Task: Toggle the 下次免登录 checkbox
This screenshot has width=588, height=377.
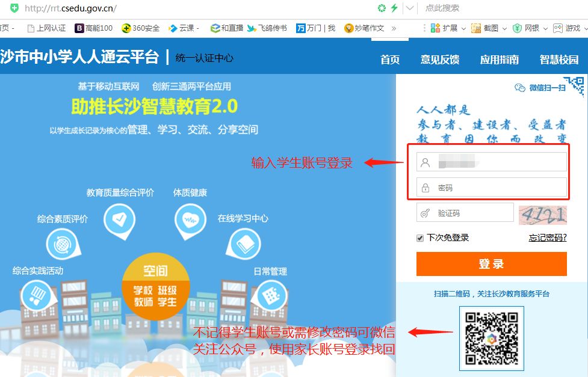Action: (420, 238)
